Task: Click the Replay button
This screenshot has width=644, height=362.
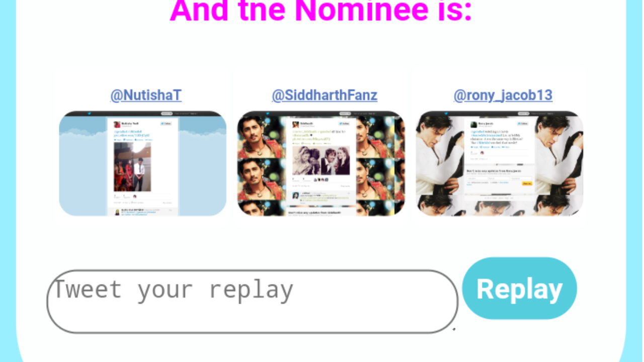Action: click(519, 289)
